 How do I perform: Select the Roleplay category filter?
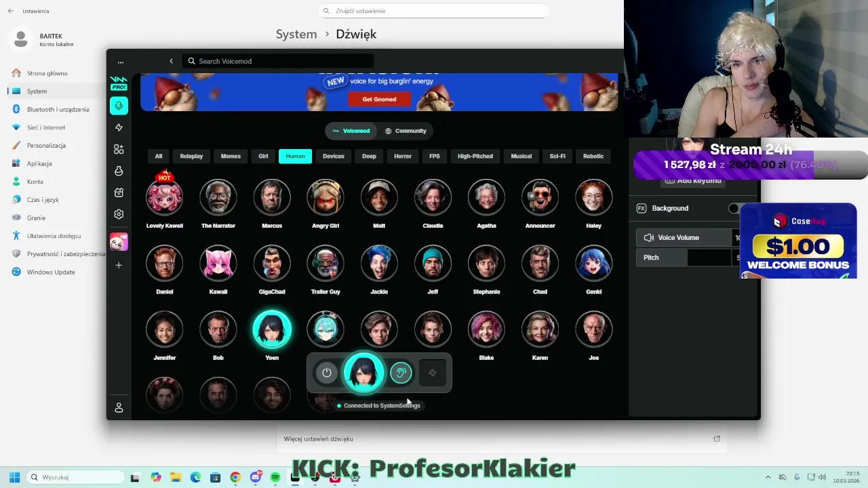click(x=191, y=156)
